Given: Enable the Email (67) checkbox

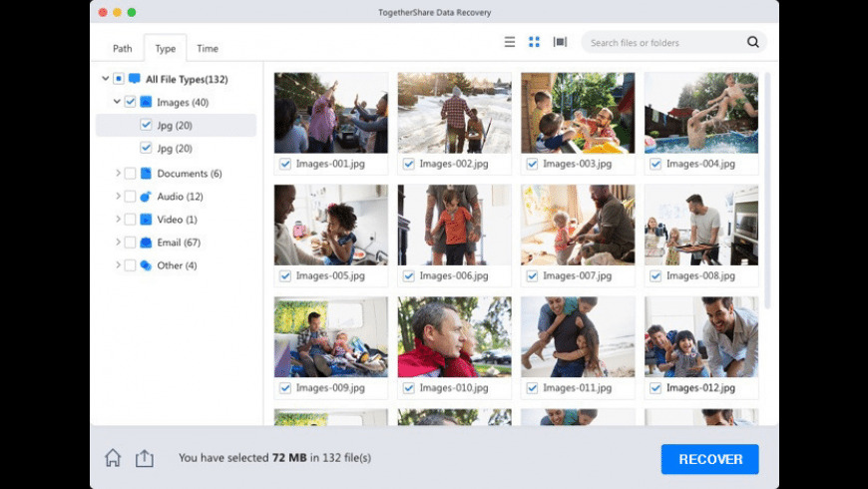Looking at the screenshot, I should [130, 243].
